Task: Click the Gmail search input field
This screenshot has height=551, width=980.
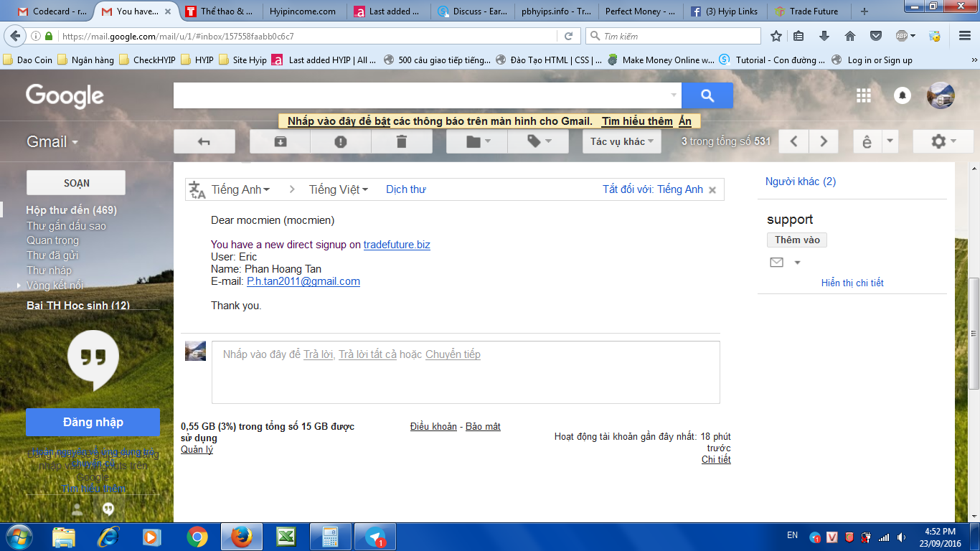Action: click(420, 95)
